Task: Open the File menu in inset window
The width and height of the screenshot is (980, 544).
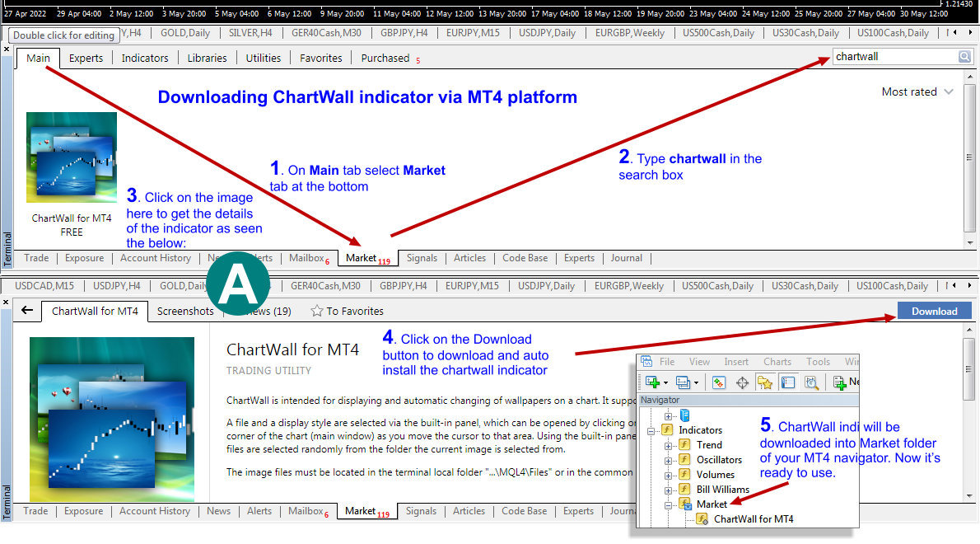Action: tap(667, 361)
